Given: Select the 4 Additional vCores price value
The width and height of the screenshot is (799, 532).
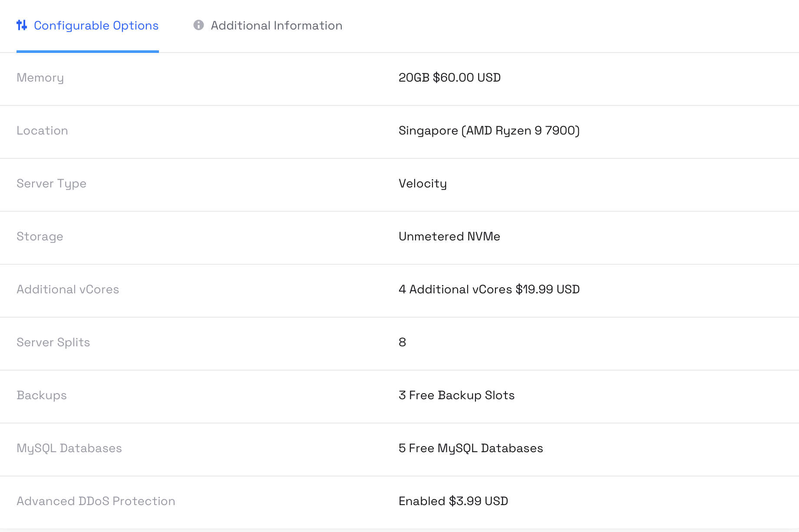Looking at the screenshot, I should (489, 289).
